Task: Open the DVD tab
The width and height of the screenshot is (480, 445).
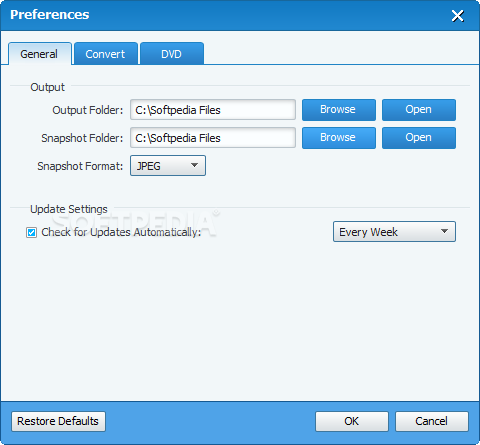Action: [172, 54]
